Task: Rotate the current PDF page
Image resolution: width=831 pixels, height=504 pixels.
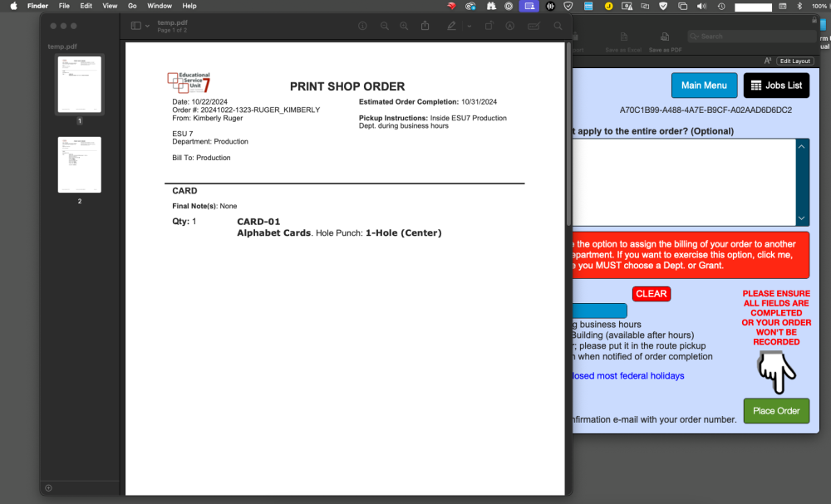Action: tap(489, 26)
